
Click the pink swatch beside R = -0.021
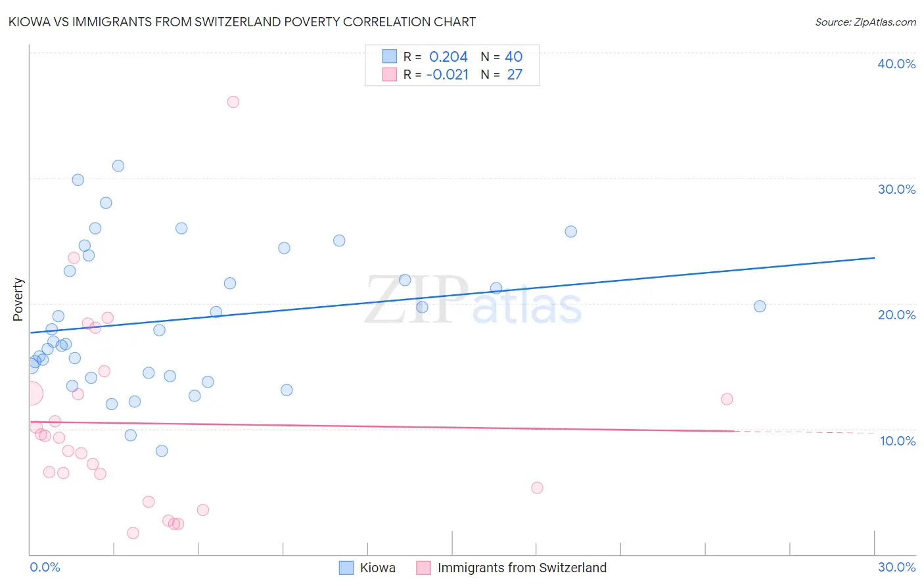click(390, 74)
